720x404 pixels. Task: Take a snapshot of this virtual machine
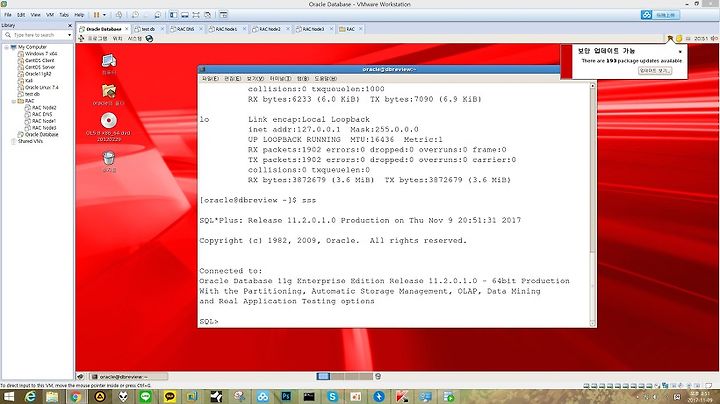pyautogui.click(x=135, y=15)
